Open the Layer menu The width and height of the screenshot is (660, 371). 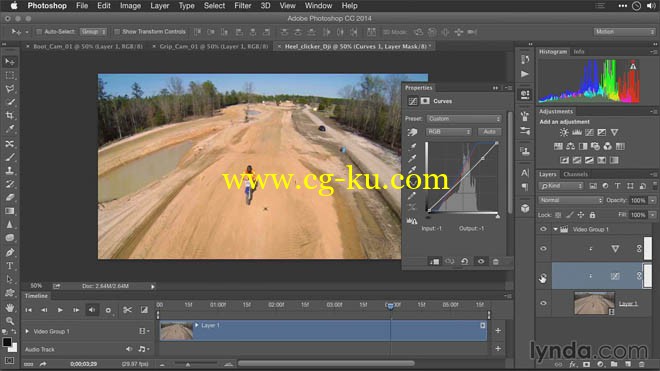coord(160,6)
